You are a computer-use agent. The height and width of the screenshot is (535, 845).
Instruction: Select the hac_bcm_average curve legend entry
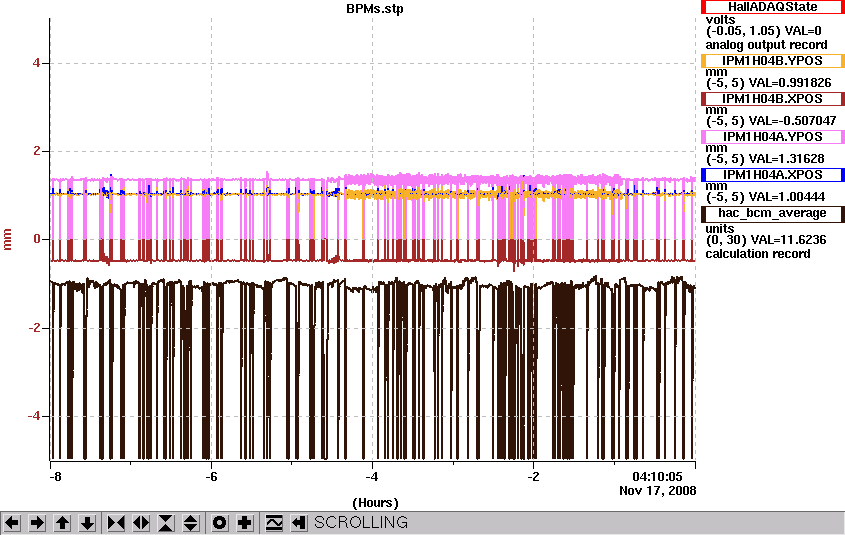(772, 213)
